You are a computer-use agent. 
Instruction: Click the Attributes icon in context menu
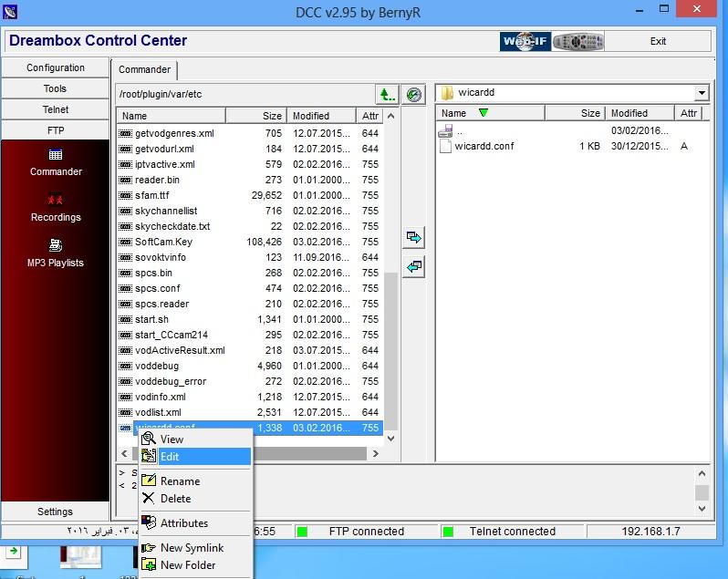[149, 522]
